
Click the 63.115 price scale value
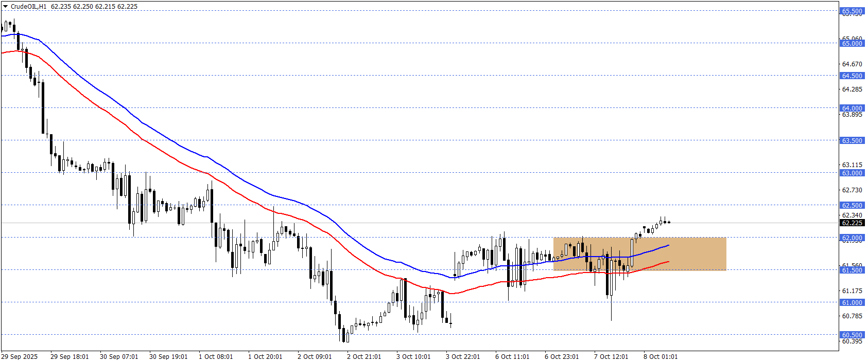(x=852, y=165)
